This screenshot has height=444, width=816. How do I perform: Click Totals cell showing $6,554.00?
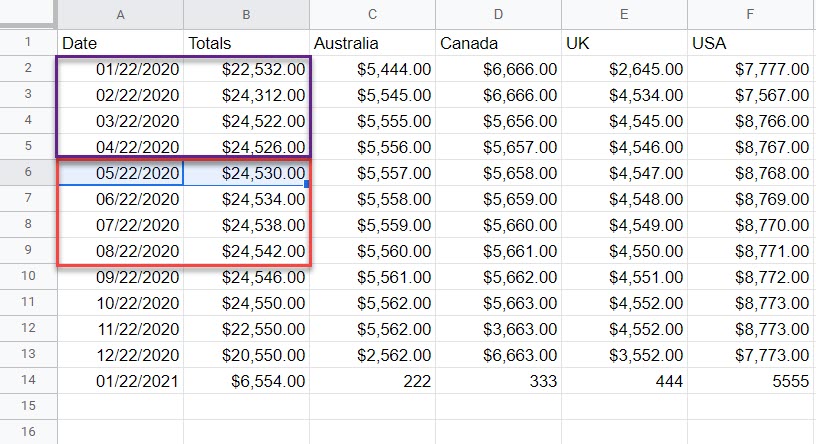coord(247,381)
